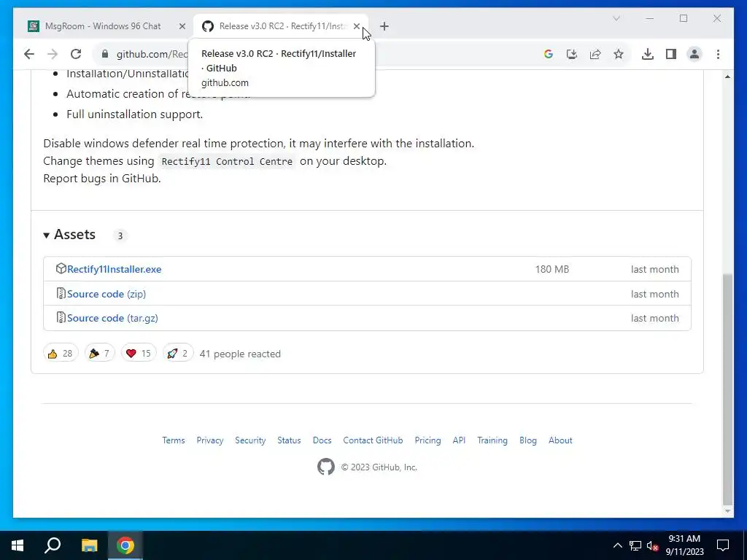Image resolution: width=747 pixels, height=560 pixels.
Task: Open the Blog footer link
Action: tap(528, 440)
